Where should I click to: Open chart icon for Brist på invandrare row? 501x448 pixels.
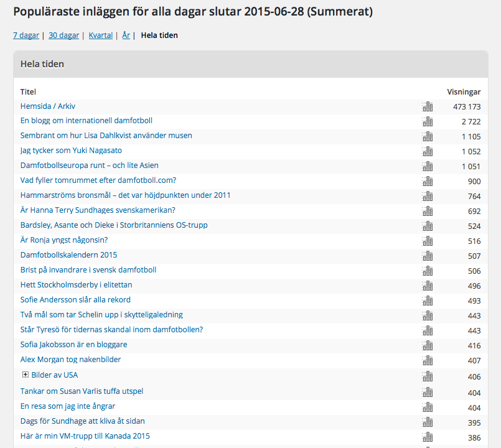(x=427, y=271)
